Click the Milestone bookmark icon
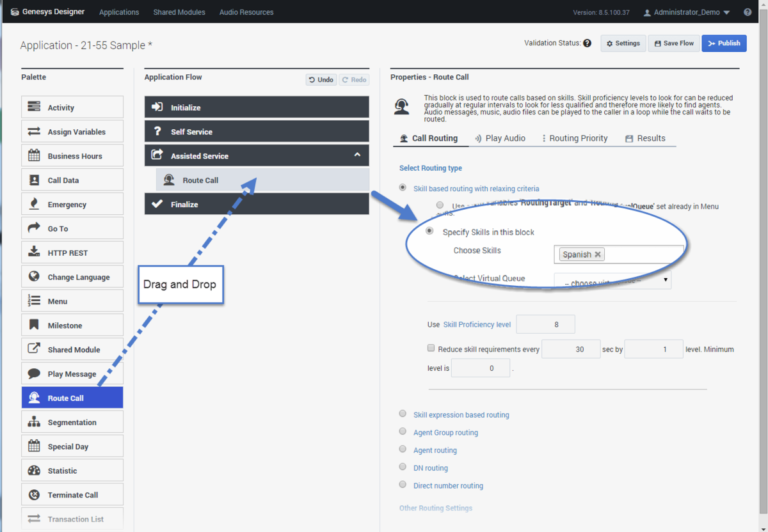This screenshot has width=768, height=532. point(35,325)
